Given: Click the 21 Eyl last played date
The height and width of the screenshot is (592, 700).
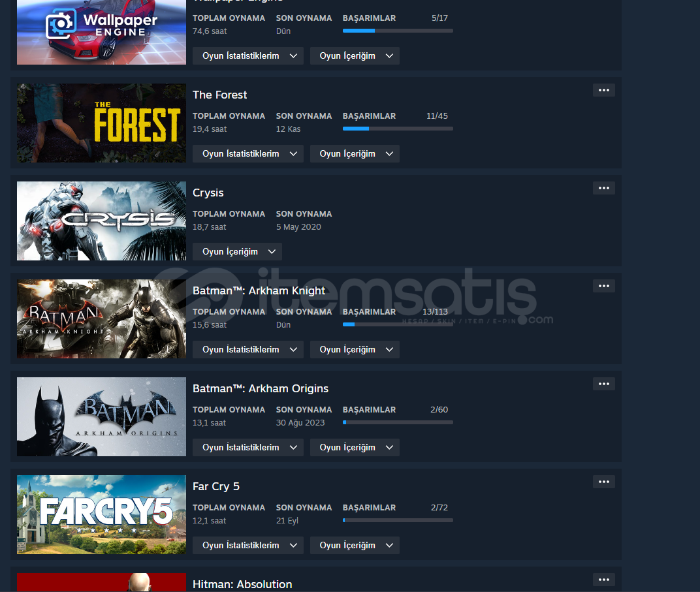Looking at the screenshot, I should [287, 521].
